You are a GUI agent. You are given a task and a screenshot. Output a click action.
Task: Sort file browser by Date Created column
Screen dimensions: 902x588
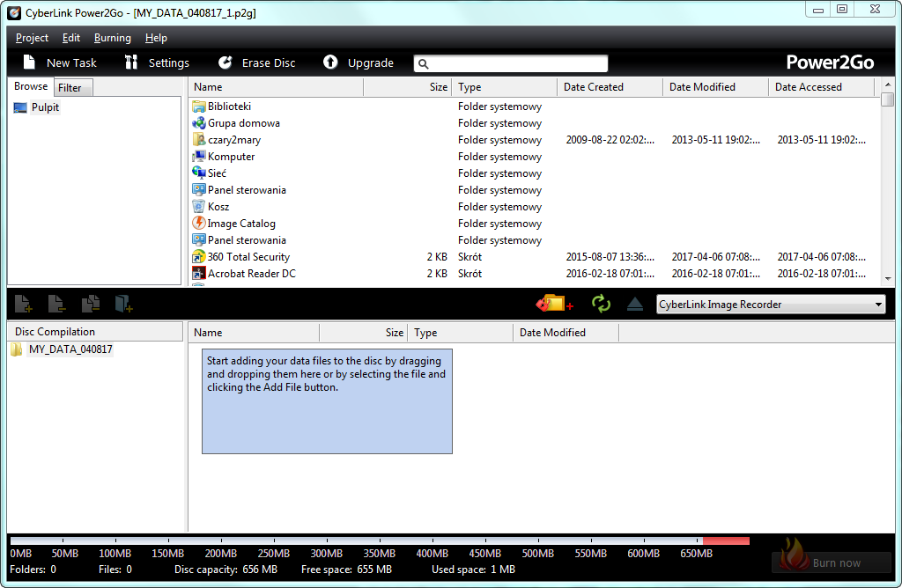pos(610,87)
